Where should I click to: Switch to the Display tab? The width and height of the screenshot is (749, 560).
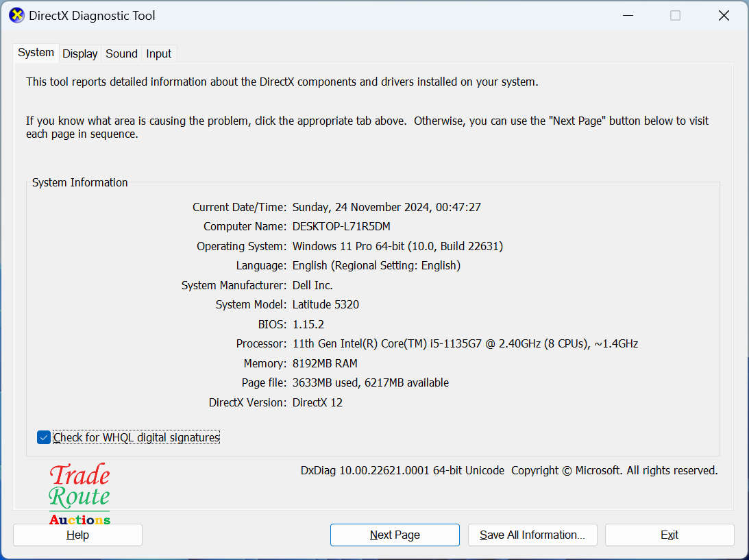point(79,53)
